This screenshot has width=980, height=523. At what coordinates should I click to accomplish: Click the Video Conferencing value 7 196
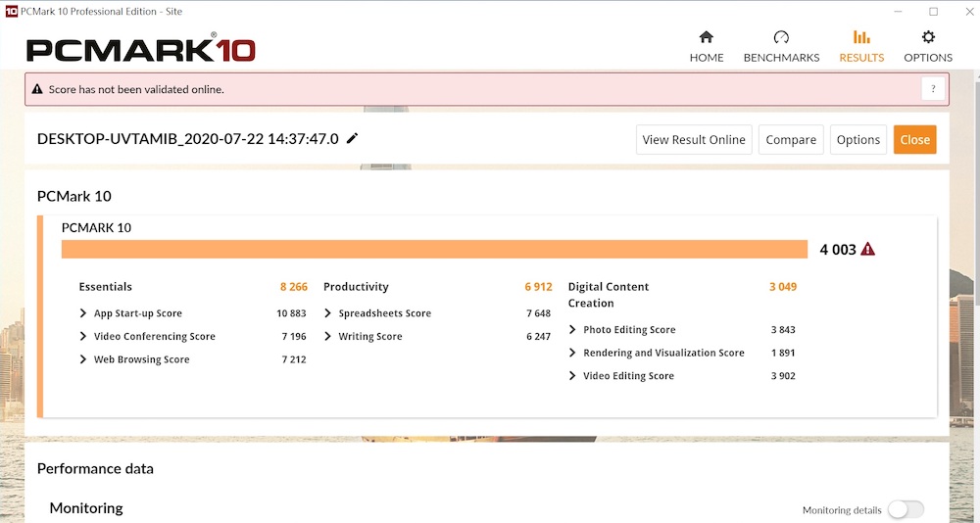click(x=294, y=336)
